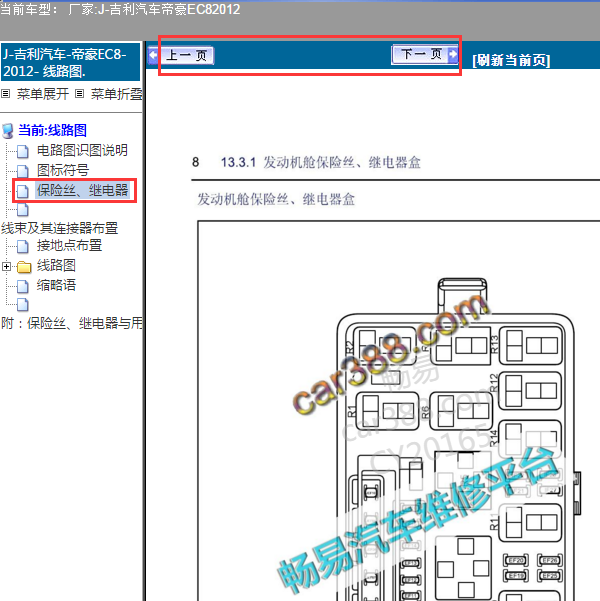Click the computer icon beside 当前:线路图
The image size is (600, 601).
click(x=8, y=131)
